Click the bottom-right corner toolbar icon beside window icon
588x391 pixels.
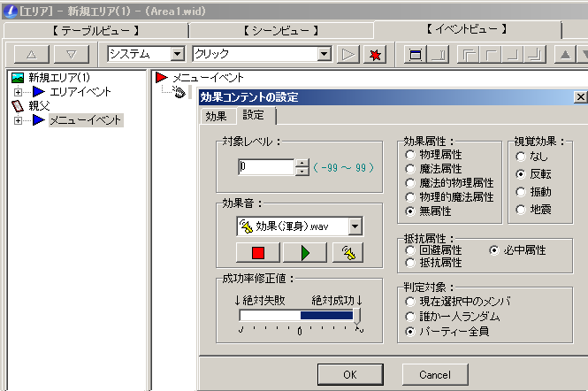(x=438, y=55)
